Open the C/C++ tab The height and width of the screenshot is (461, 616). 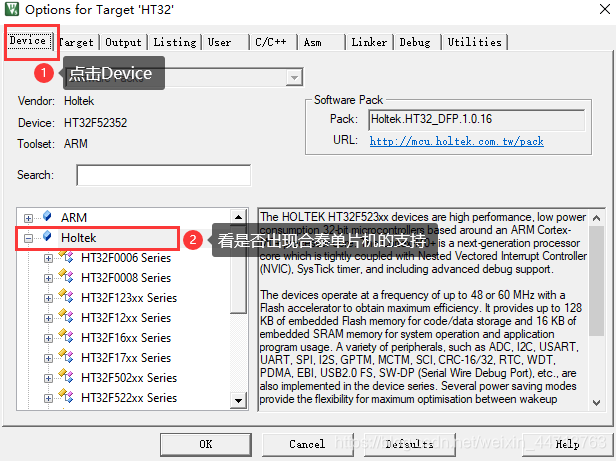pos(271,42)
